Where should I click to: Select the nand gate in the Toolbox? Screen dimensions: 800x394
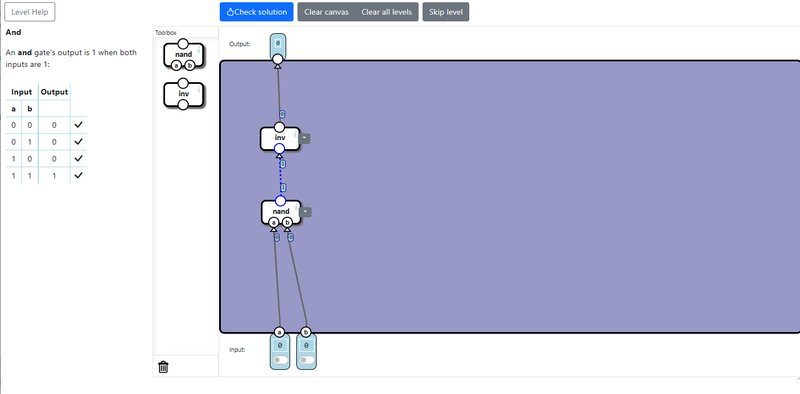[184, 55]
